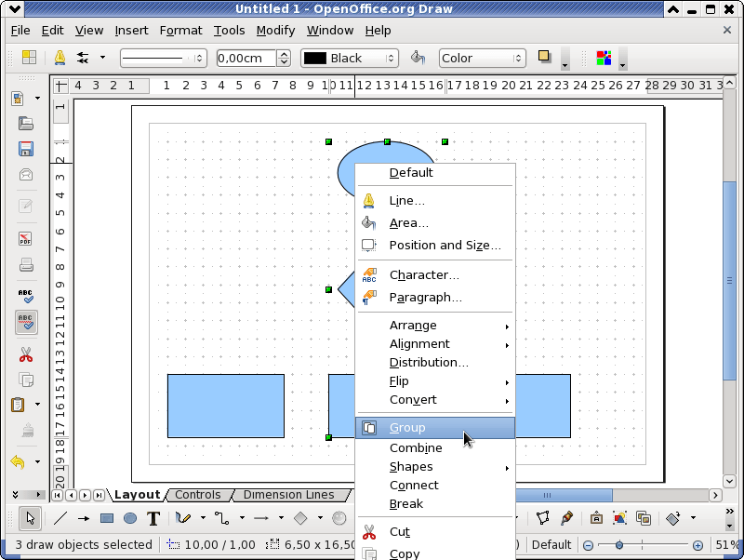Click Distribution... in context menu
The image size is (744, 560).
pos(435,363)
